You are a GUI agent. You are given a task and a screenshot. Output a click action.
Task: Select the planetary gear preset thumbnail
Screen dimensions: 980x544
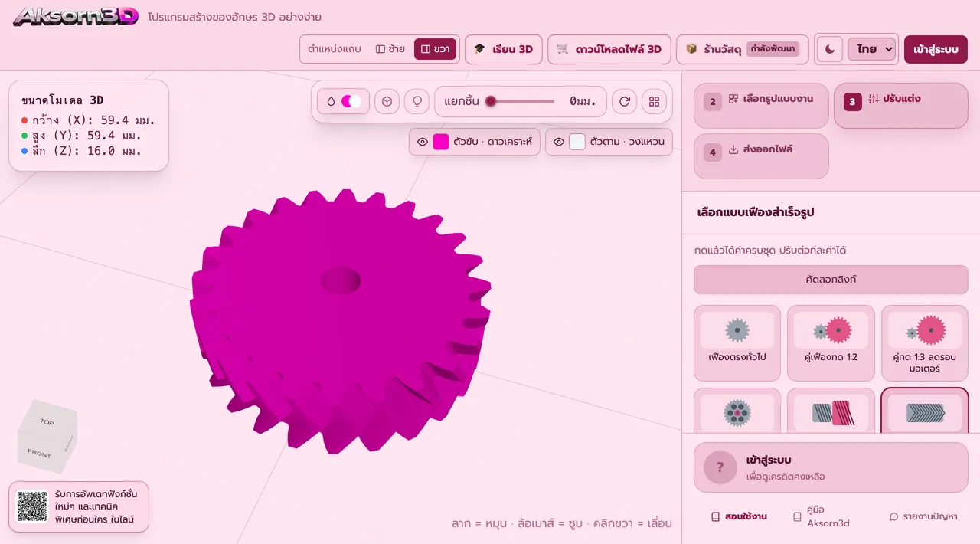pyautogui.click(x=737, y=411)
